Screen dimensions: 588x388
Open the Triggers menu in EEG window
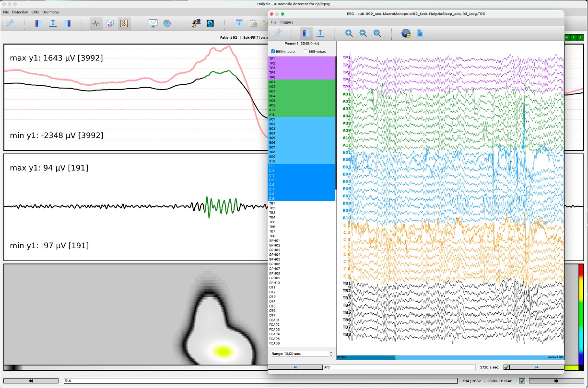[286, 22]
